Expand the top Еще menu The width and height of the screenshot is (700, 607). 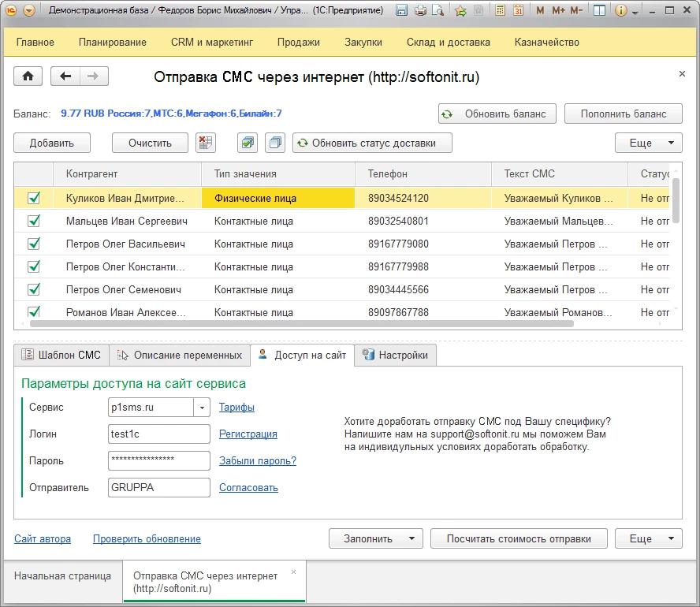tap(648, 143)
